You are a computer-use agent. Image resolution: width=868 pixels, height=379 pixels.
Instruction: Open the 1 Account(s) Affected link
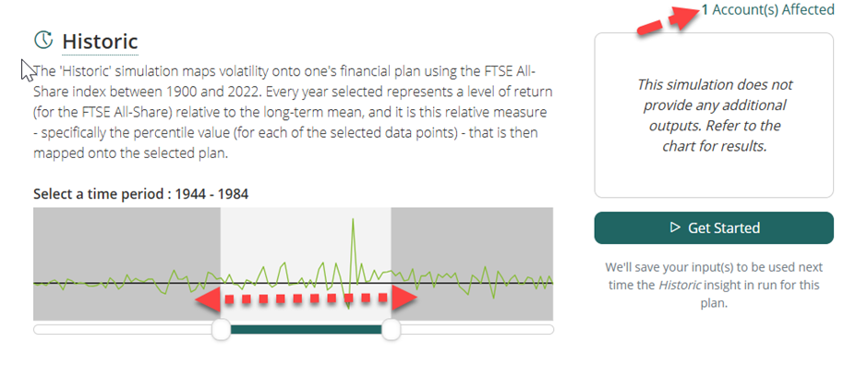767,10
